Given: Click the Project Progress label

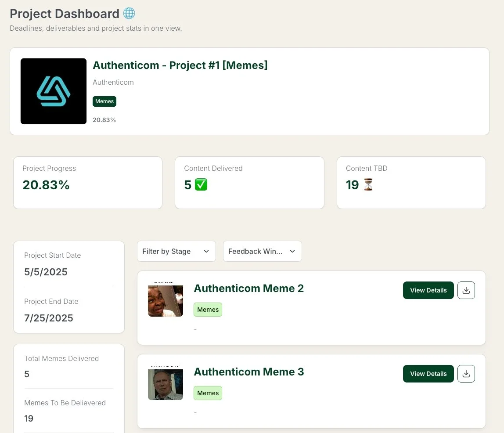Looking at the screenshot, I should pos(49,169).
